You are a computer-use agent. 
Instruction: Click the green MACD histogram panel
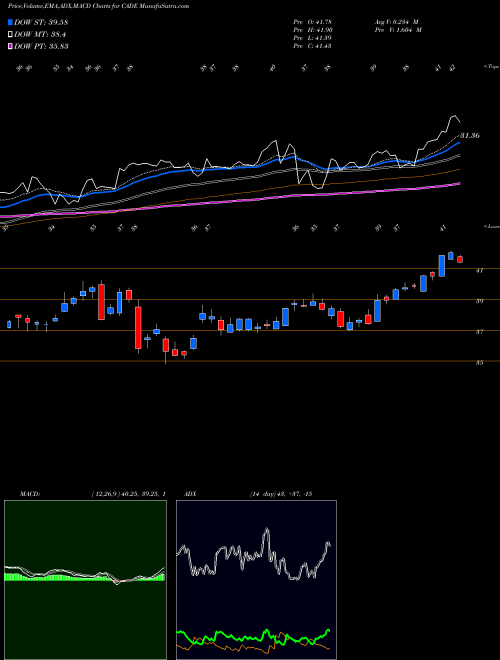point(85,580)
